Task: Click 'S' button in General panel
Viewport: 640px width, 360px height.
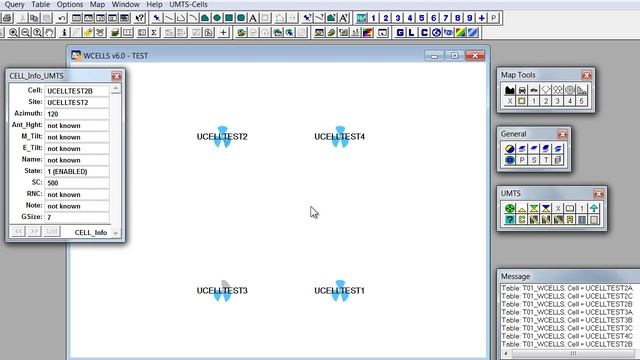Action: pyautogui.click(x=534, y=160)
